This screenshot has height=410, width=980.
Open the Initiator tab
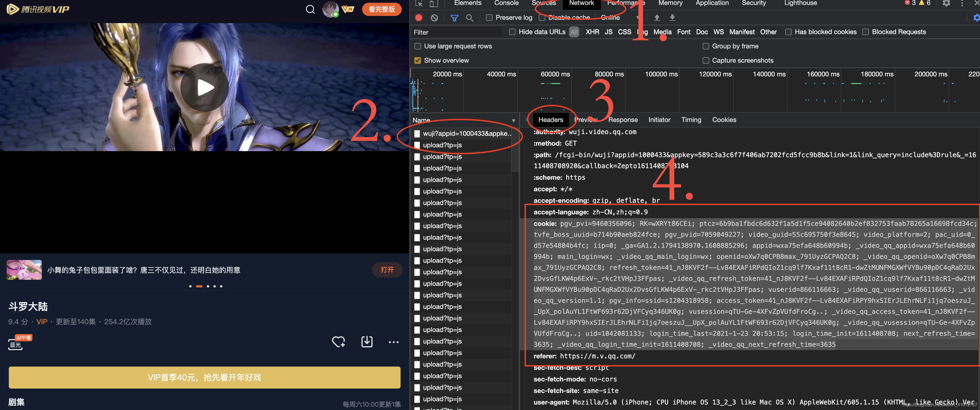659,120
